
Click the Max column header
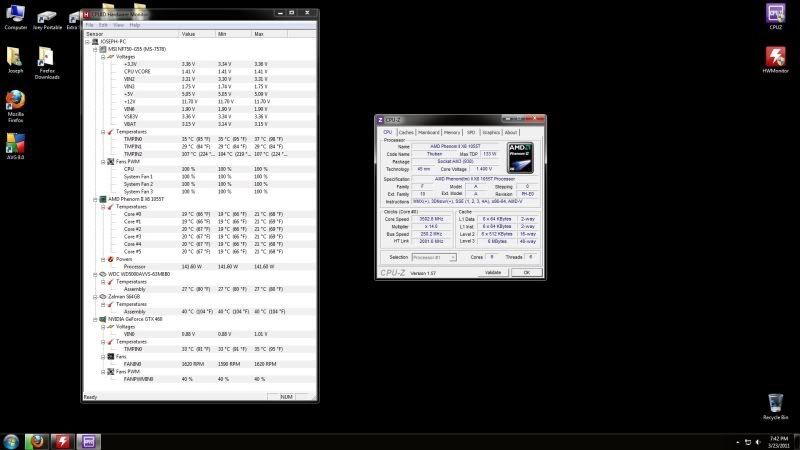pos(269,34)
